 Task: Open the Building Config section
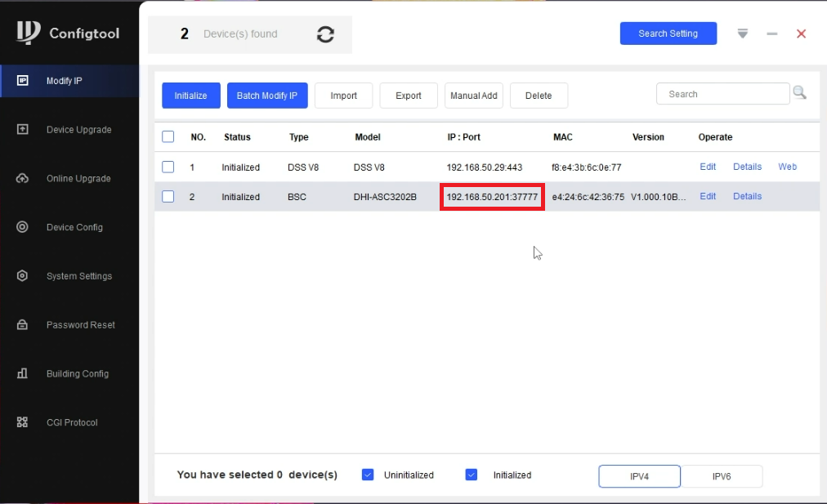tap(69, 373)
